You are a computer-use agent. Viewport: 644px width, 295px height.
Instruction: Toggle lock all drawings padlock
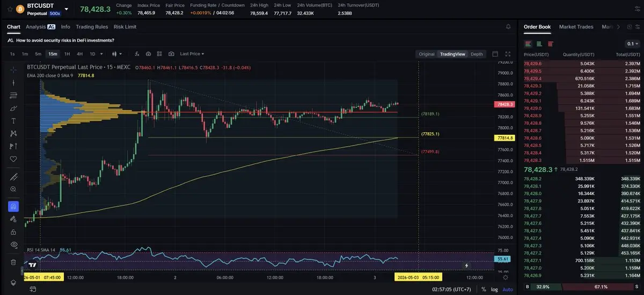tap(13, 232)
